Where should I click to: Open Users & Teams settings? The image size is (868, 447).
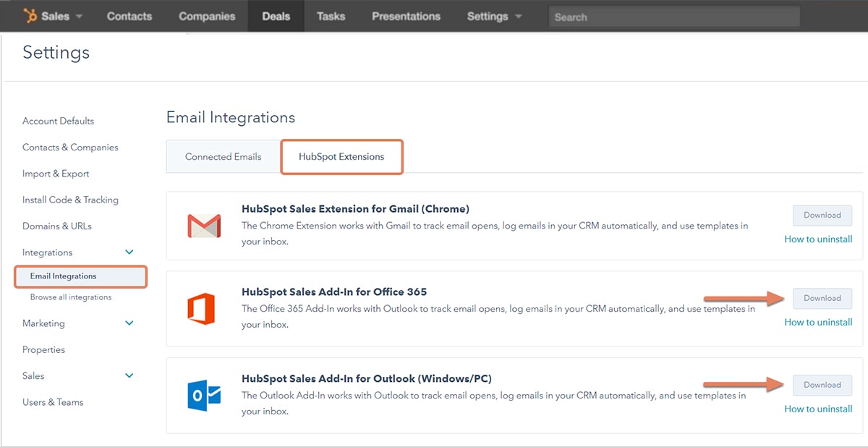point(53,402)
